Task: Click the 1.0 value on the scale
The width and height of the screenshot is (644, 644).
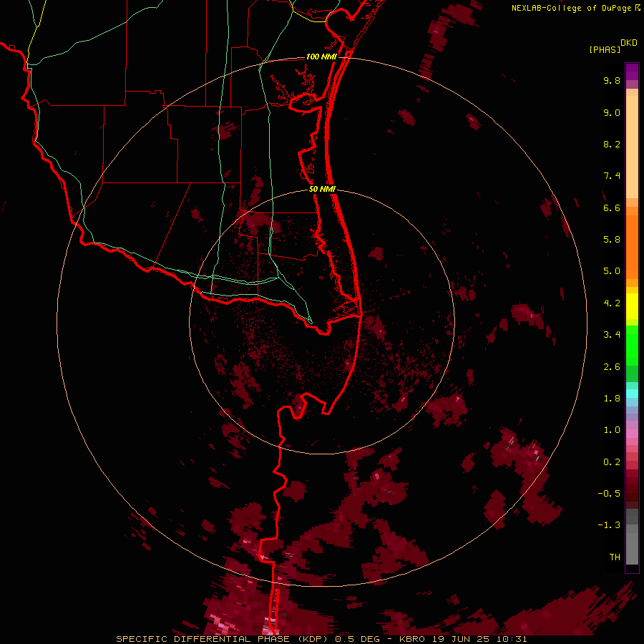Action: tap(612, 430)
